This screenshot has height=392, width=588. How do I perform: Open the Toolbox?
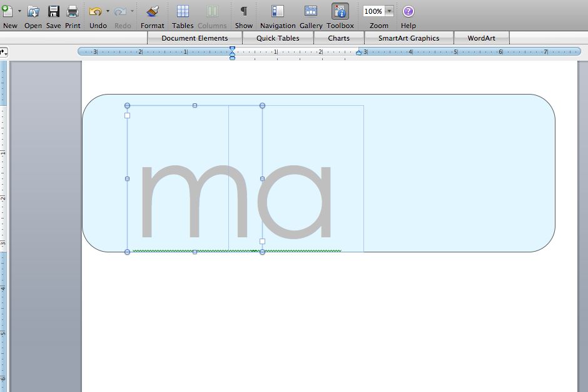click(340, 11)
